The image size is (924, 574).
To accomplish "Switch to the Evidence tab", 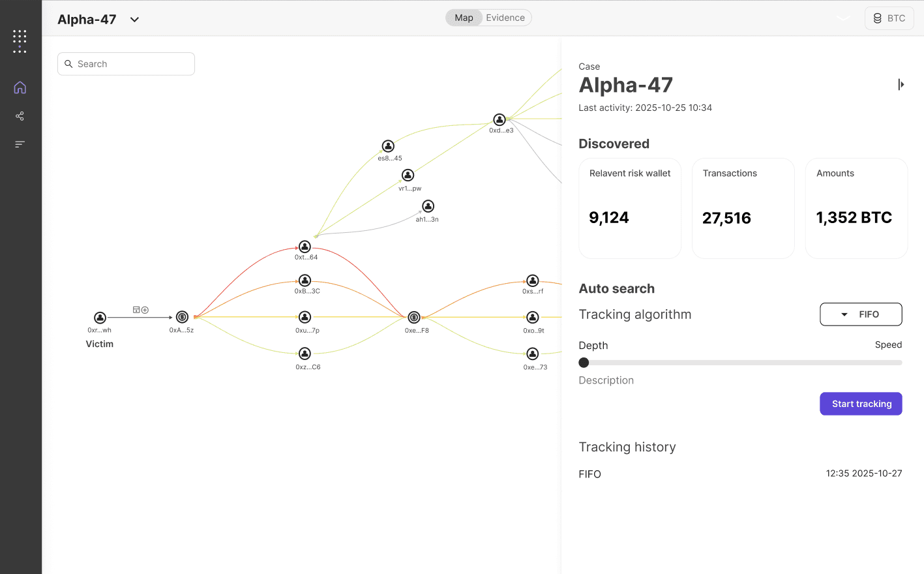I will (x=505, y=18).
